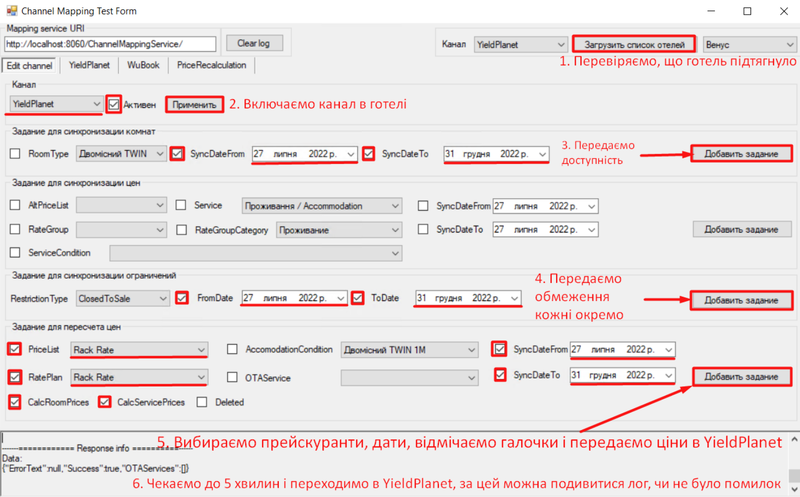This screenshot has width=800, height=497.
Task: Check the Deleted checkbox
Action: coord(202,402)
